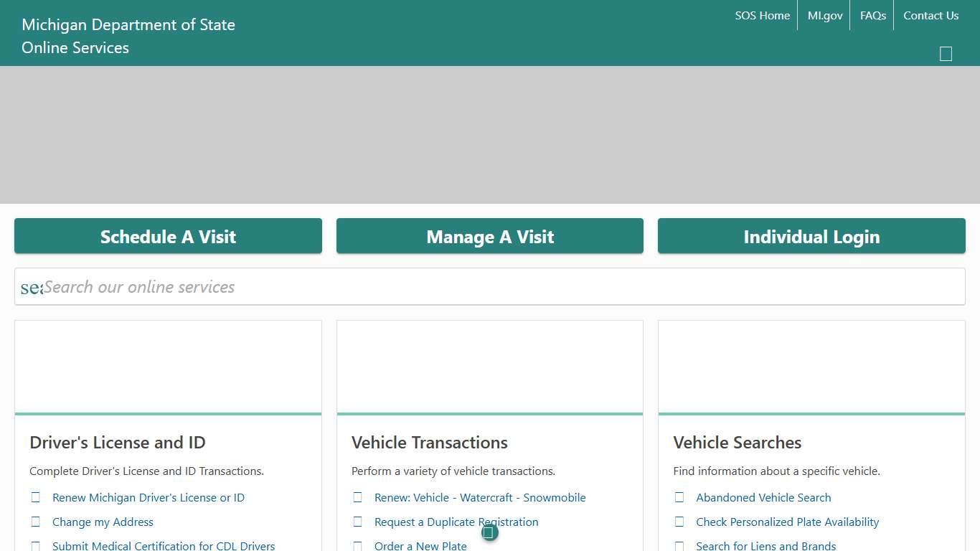Image resolution: width=980 pixels, height=551 pixels.
Task: Select the Change my Address icon
Action: pos(36,522)
